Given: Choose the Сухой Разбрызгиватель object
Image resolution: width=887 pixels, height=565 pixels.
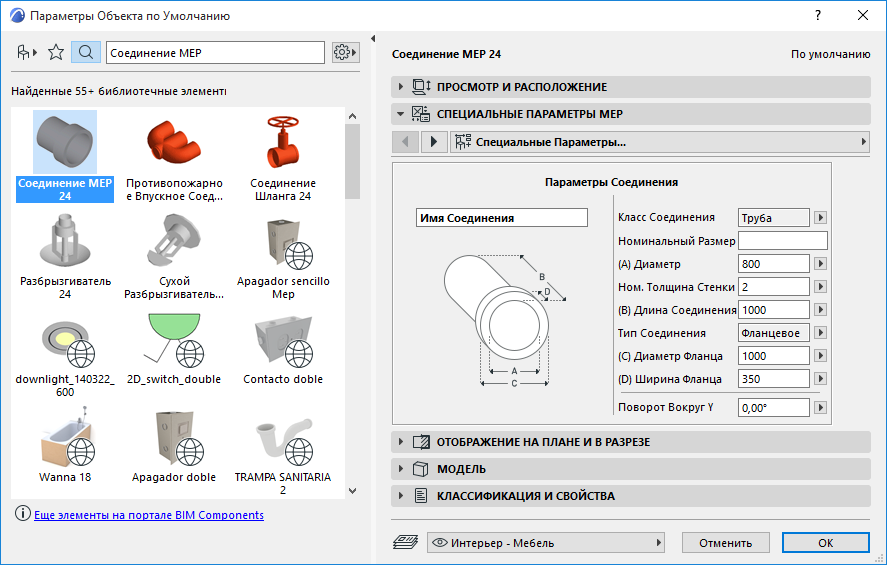Looking at the screenshot, I should pos(174,256).
